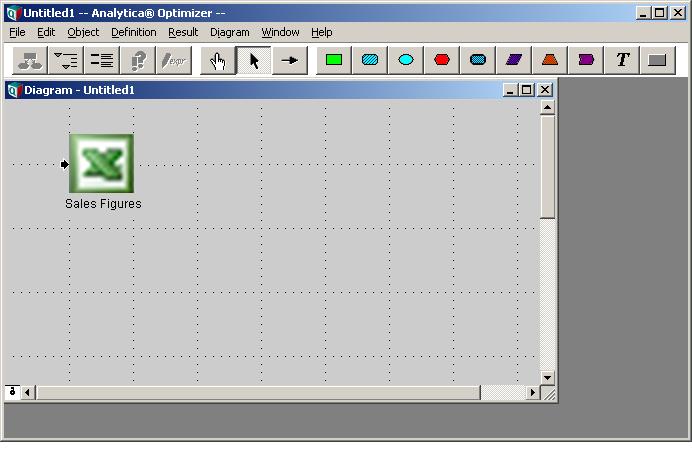The width and height of the screenshot is (692, 460).
Task: Select the Sales Figures Excel node
Action: pyautogui.click(x=102, y=164)
